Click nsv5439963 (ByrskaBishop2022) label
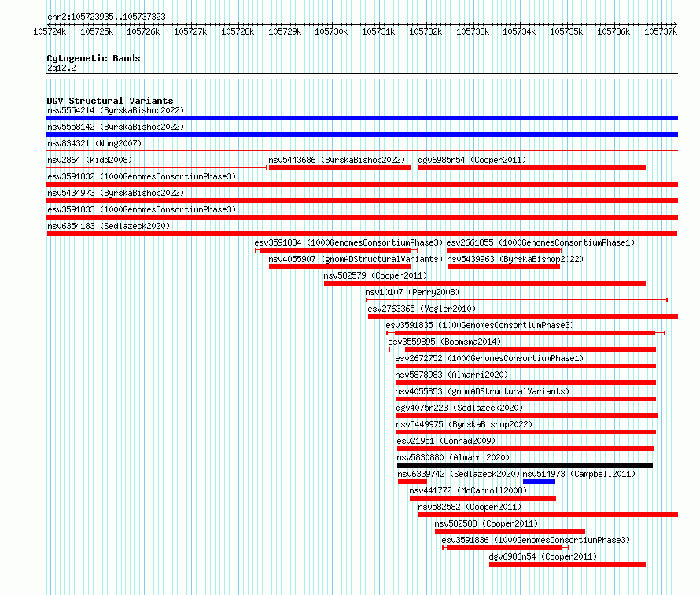This screenshot has width=700, height=595. pyautogui.click(x=515, y=259)
